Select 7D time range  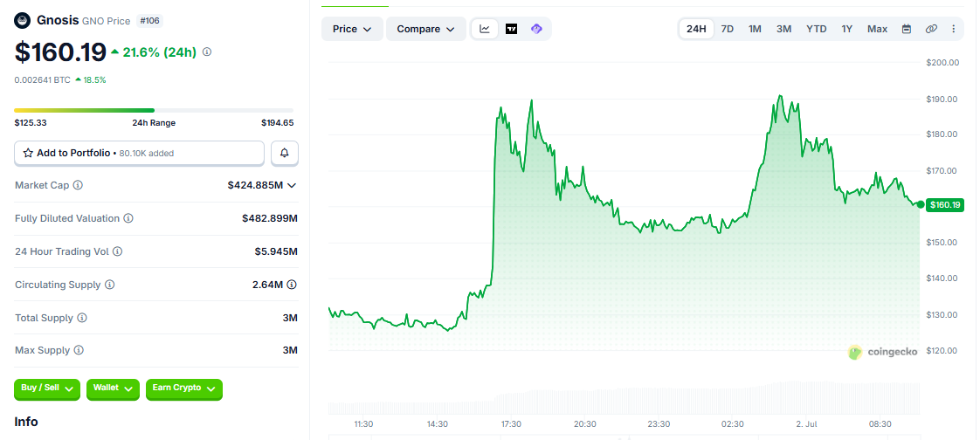click(728, 29)
